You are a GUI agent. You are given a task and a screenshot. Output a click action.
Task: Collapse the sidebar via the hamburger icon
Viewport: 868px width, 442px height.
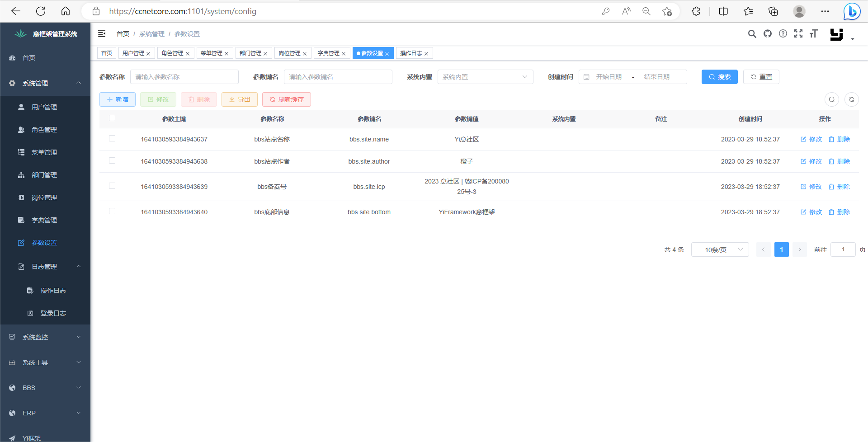click(101, 33)
